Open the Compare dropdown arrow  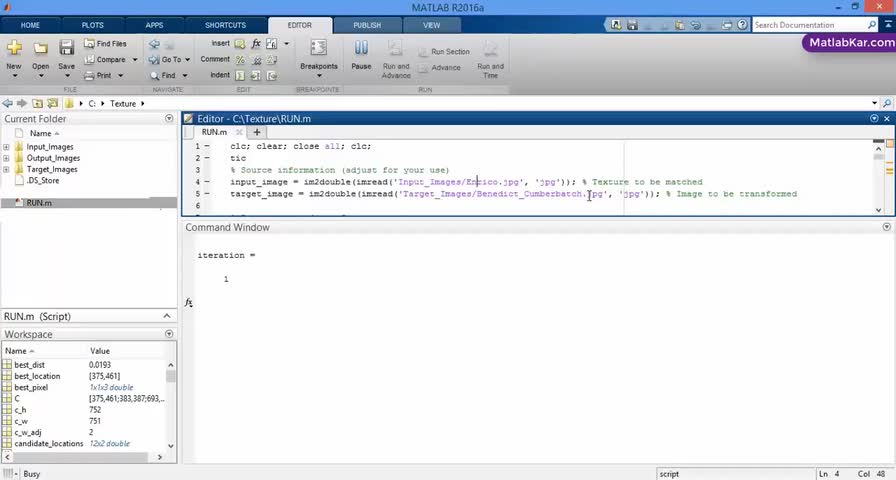pos(135,59)
